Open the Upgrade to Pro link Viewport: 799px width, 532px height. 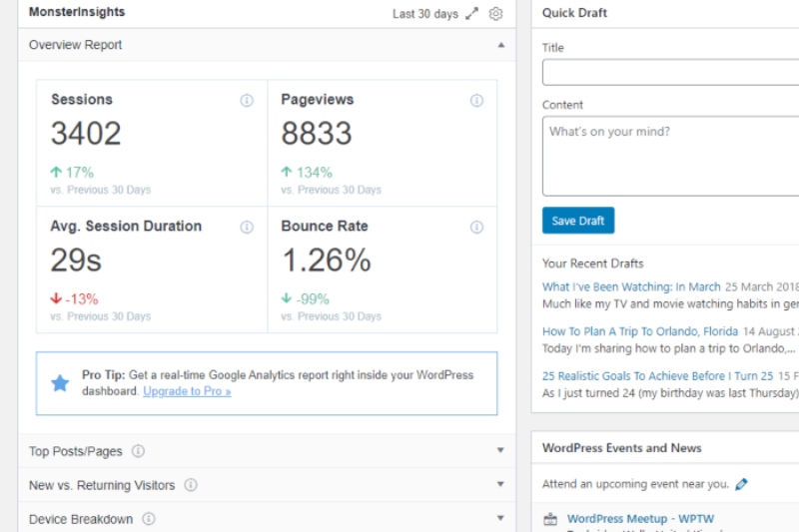pyautogui.click(x=187, y=391)
